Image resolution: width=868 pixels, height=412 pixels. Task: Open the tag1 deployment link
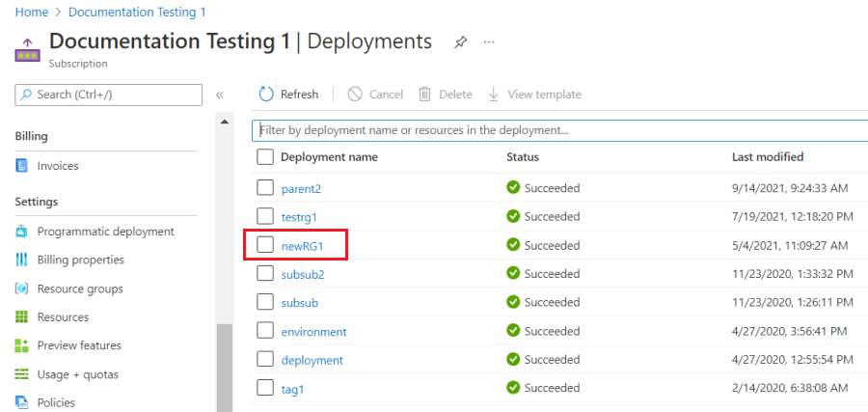click(293, 389)
